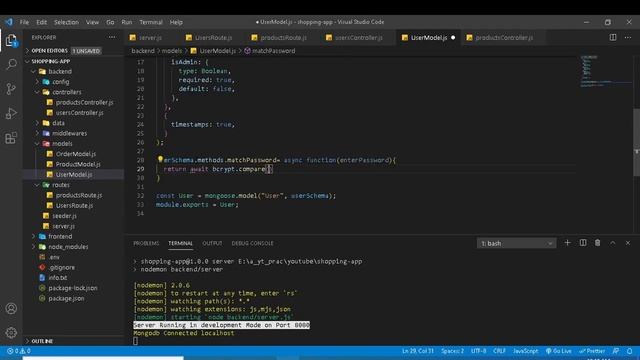640x360 pixels.
Task: Open editor more actions ellipsis
Action: (628, 37)
